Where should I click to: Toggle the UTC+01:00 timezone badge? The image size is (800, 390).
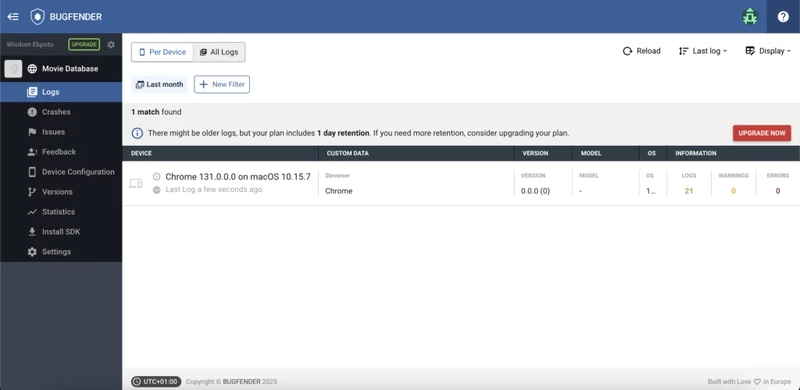[156, 382]
